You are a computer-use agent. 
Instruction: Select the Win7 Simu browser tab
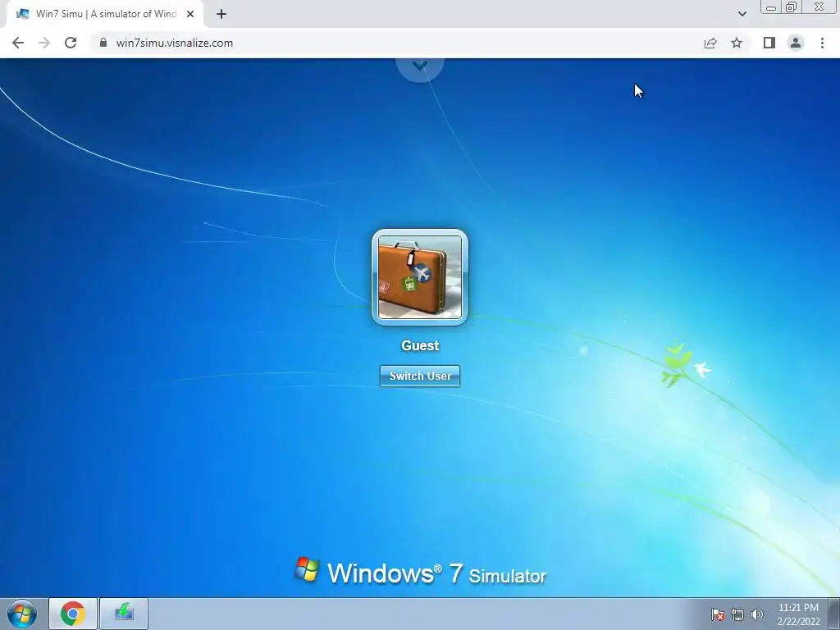(x=104, y=14)
